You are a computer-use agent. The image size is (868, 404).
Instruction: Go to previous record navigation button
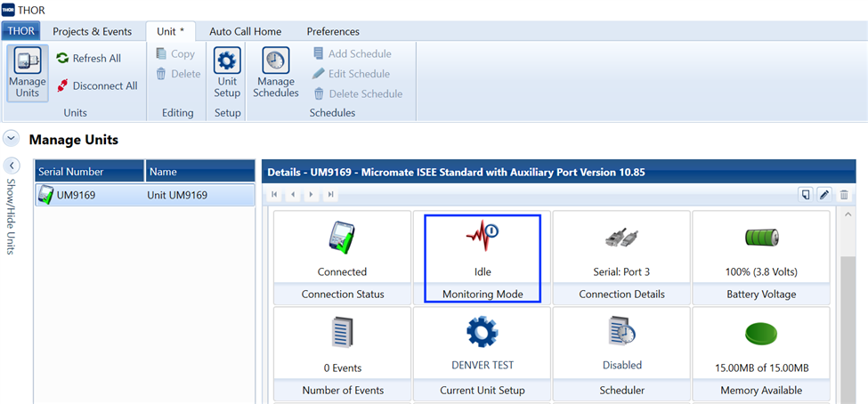[294, 194]
